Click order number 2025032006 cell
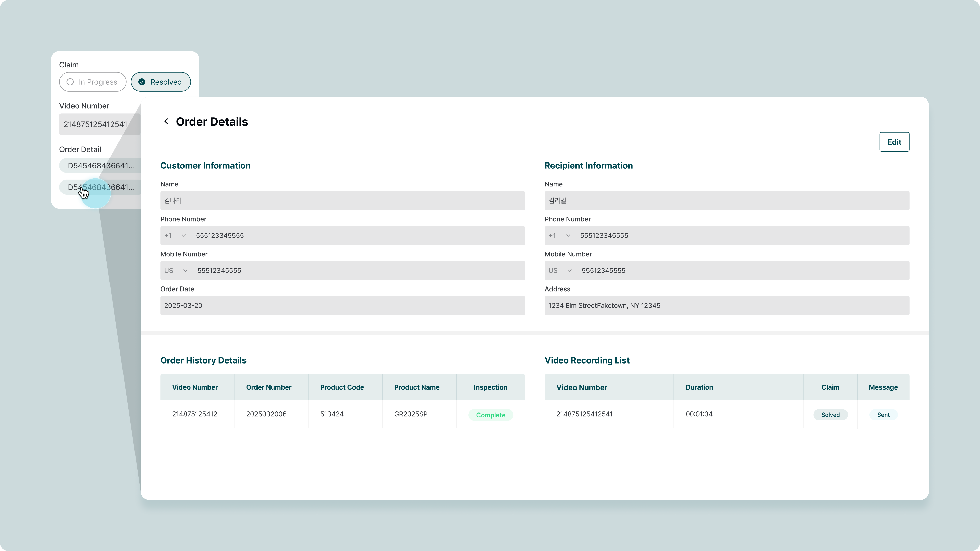The height and width of the screenshot is (551, 980). click(266, 414)
